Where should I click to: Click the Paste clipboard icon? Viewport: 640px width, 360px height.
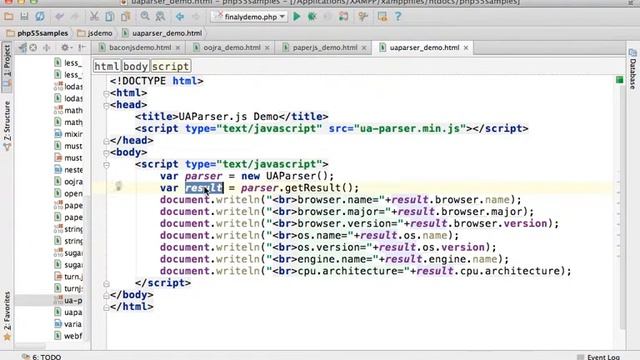coord(125,17)
